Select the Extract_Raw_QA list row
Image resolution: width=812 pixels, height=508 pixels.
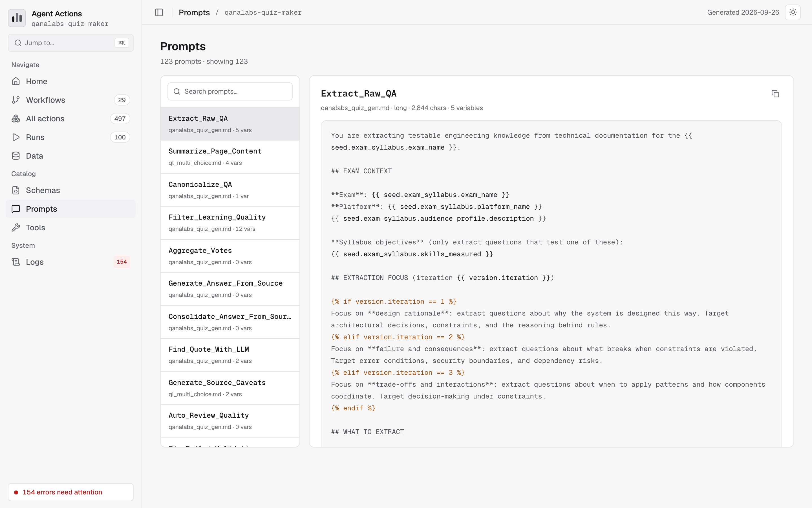pos(230,124)
